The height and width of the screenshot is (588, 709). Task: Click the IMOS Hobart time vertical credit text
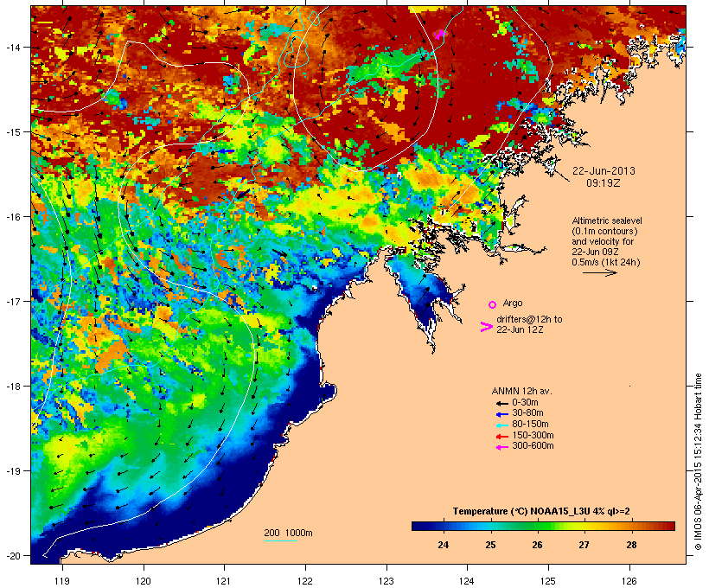698,462
